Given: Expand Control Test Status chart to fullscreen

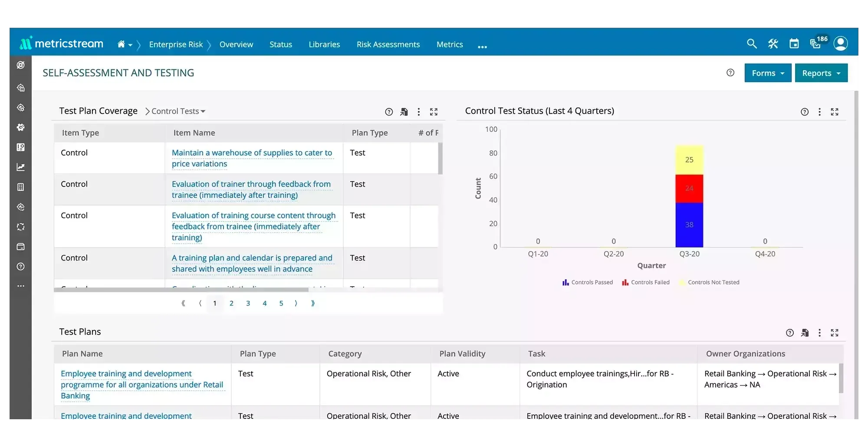Looking at the screenshot, I should [835, 112].
